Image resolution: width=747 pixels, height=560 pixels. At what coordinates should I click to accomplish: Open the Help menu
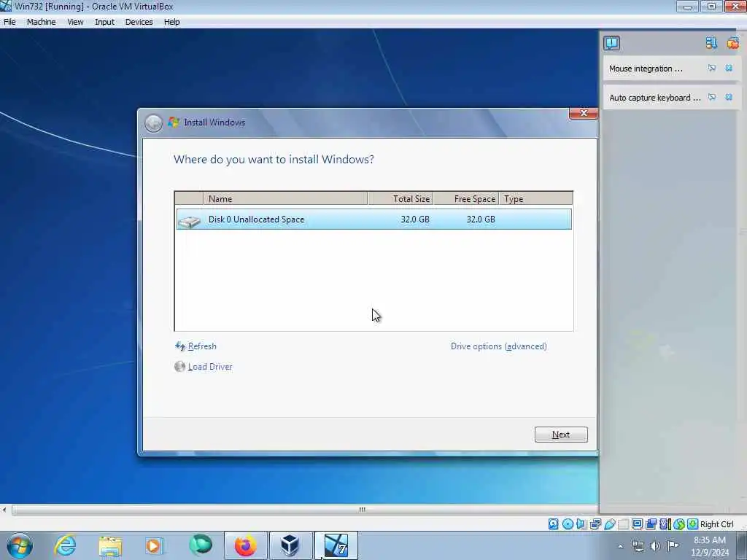pyautogui.click(x=171, y=22)
